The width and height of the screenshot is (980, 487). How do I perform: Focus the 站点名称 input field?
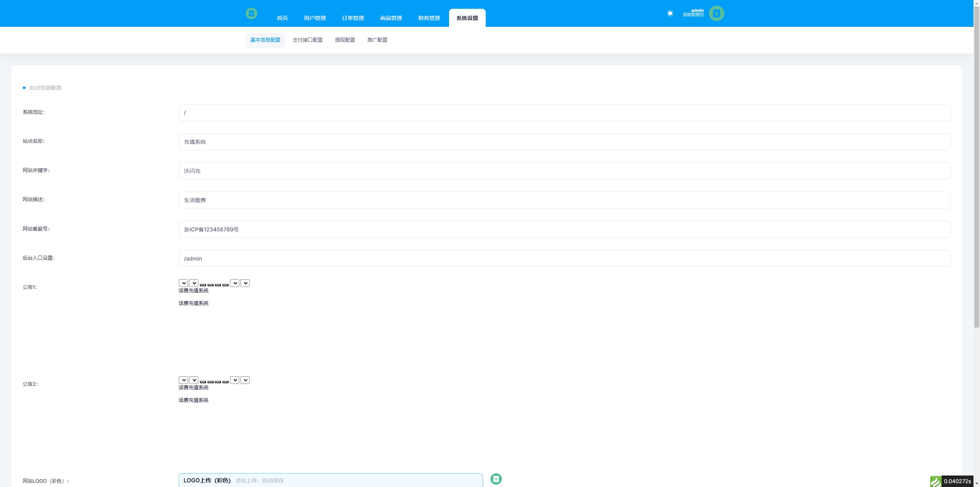564,142
